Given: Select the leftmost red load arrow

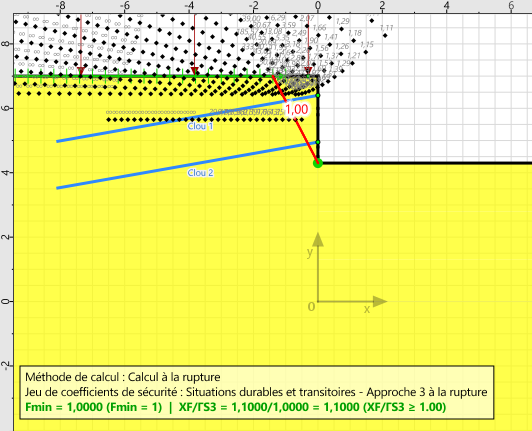Looking at the screenshot, I should point(81,45).
